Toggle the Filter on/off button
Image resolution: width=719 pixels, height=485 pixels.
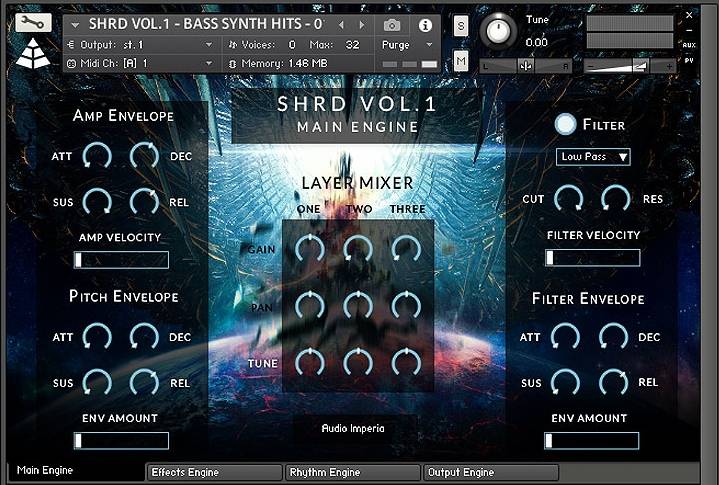566,124
